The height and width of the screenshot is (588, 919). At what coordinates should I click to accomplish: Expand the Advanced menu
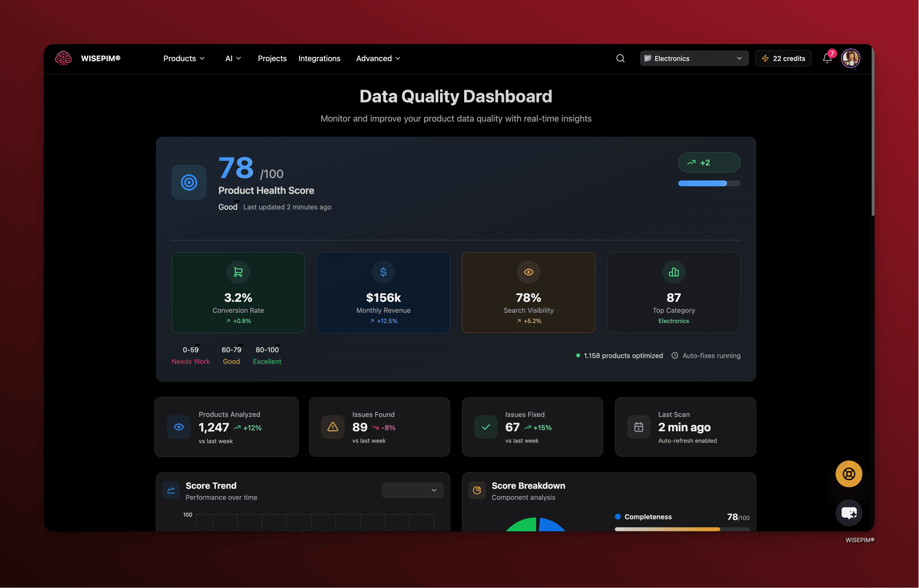pos(377,58)
